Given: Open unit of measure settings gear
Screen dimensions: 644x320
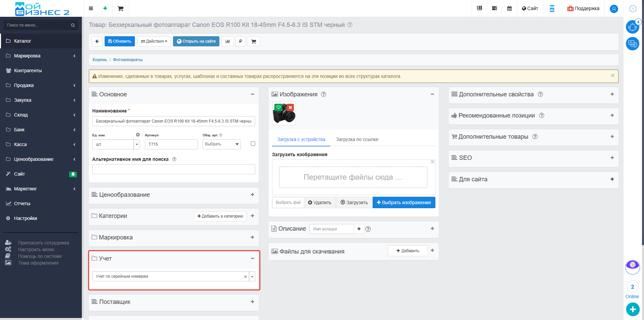Looking at the screenshot, I should (x=138, y=135).
